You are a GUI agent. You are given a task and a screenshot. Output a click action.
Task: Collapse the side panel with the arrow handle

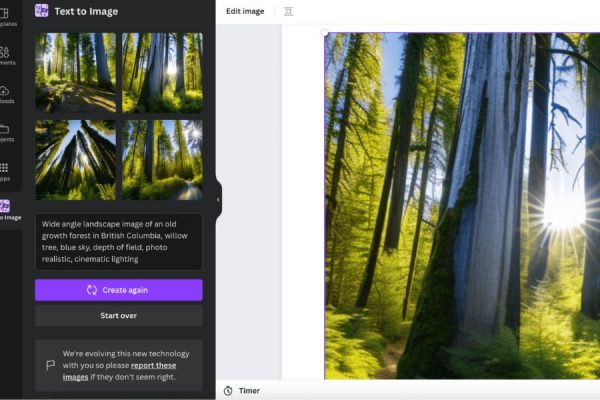tap(218, 199)
